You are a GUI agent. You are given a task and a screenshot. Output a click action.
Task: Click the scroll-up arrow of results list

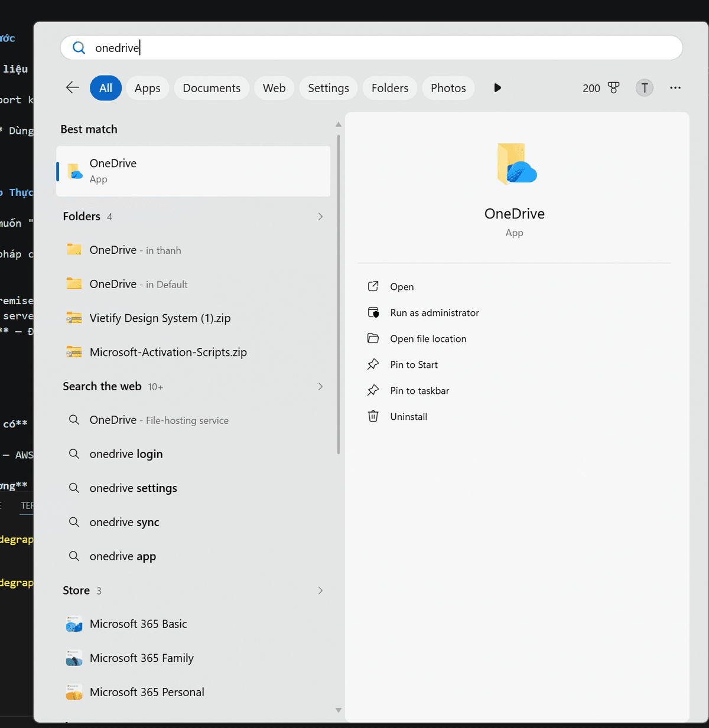339,125
